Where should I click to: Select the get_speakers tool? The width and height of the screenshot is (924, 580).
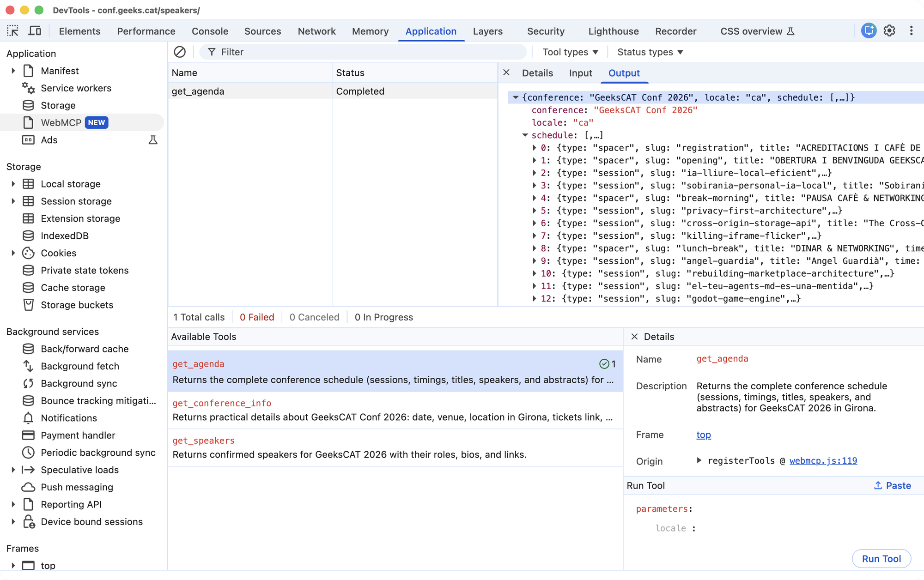395,447
